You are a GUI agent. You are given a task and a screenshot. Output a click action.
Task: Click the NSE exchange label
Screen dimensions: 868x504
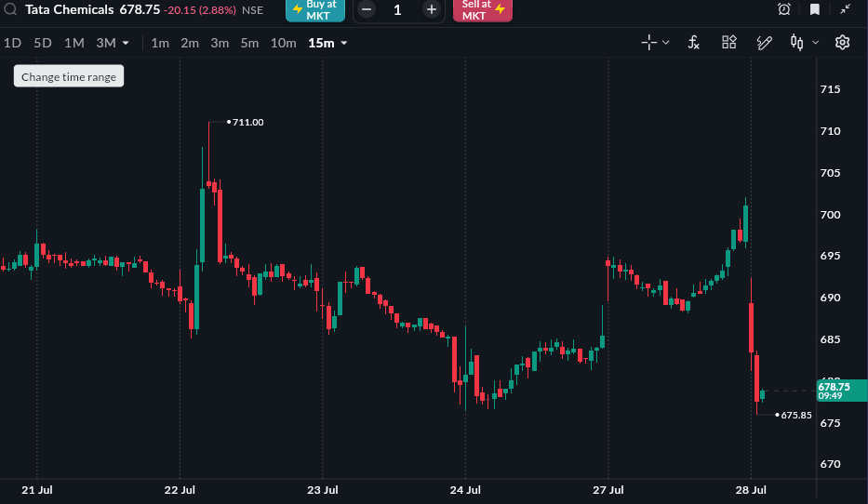pyautogui.click(x=252, y=10)
